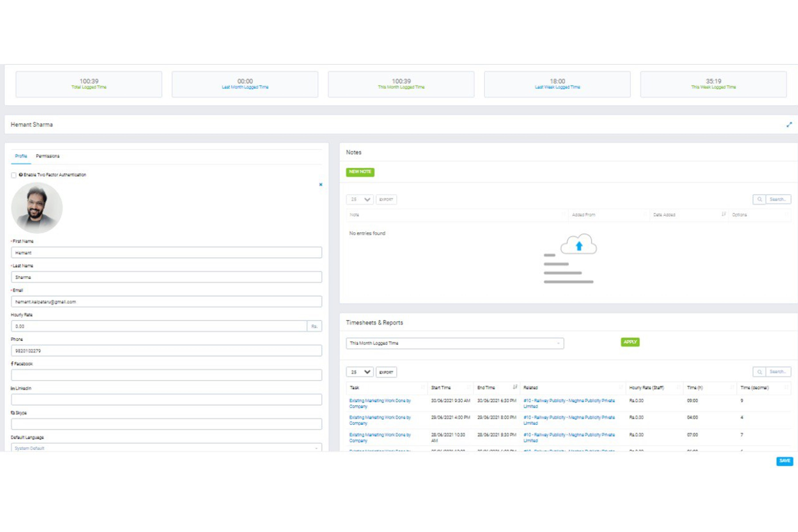Click the search icon above the timesheet table

(x=760, y=372)
